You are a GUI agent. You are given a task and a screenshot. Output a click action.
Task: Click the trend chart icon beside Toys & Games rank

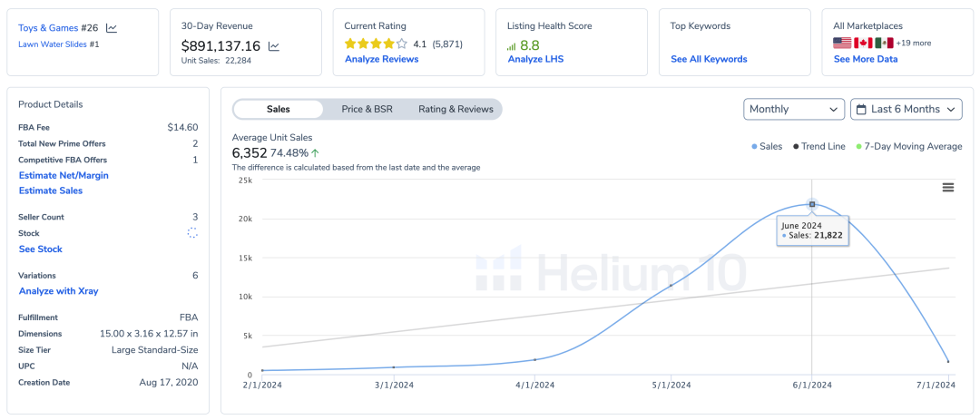112,28
